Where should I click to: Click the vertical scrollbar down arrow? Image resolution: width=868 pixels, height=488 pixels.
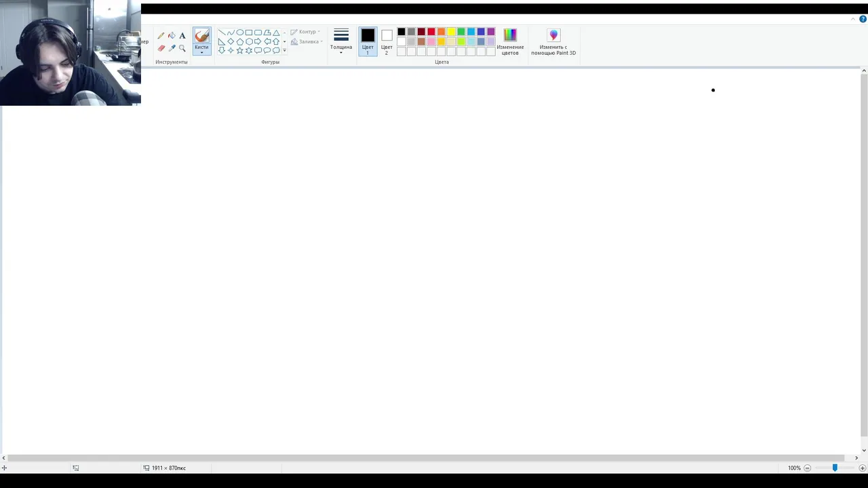click(864, 450)
